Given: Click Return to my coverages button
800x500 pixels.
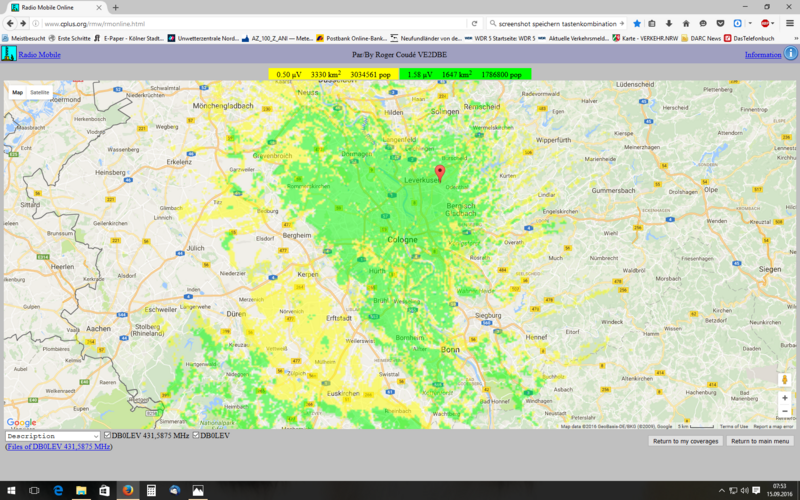Looking at the screenshot, I should tap(685, 441).
